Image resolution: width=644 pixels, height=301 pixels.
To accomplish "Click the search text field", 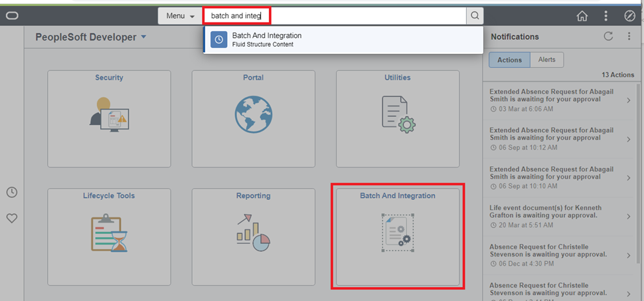I will [x=335, y=16].
